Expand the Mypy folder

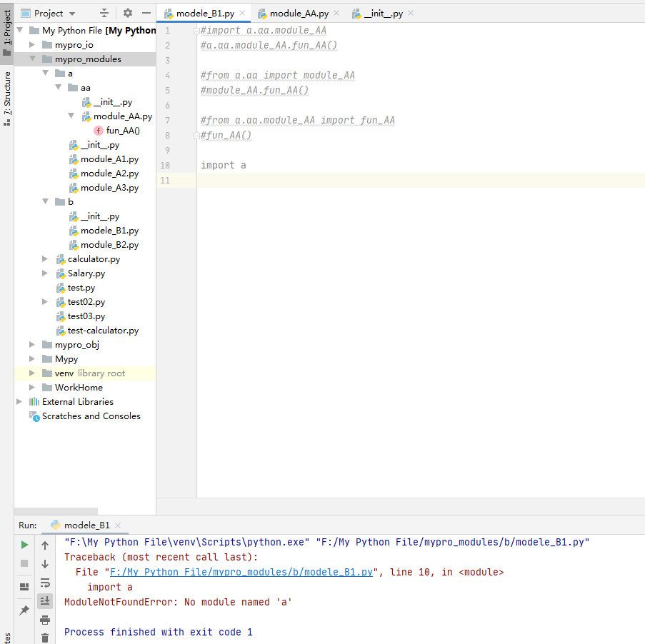(32, 358)
